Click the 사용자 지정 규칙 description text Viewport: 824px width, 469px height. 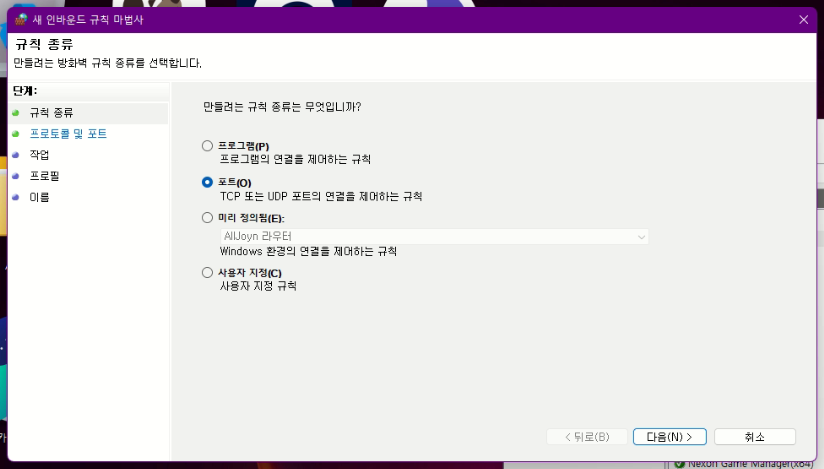(x=258, y=286)
